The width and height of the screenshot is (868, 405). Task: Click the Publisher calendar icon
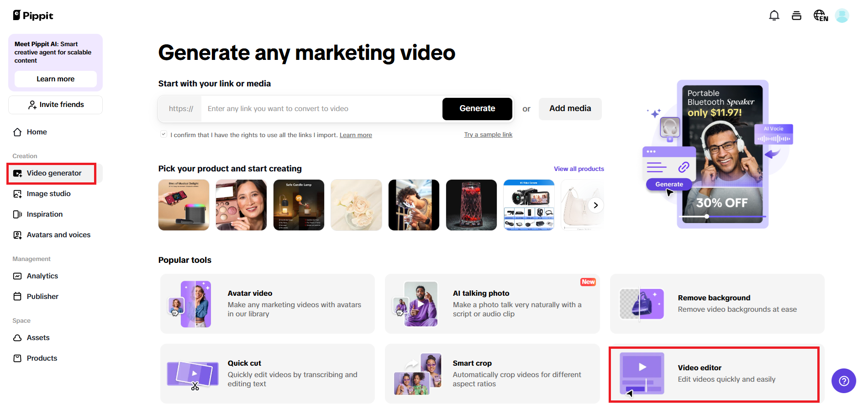pyautogui.click(x=17, y=297)
